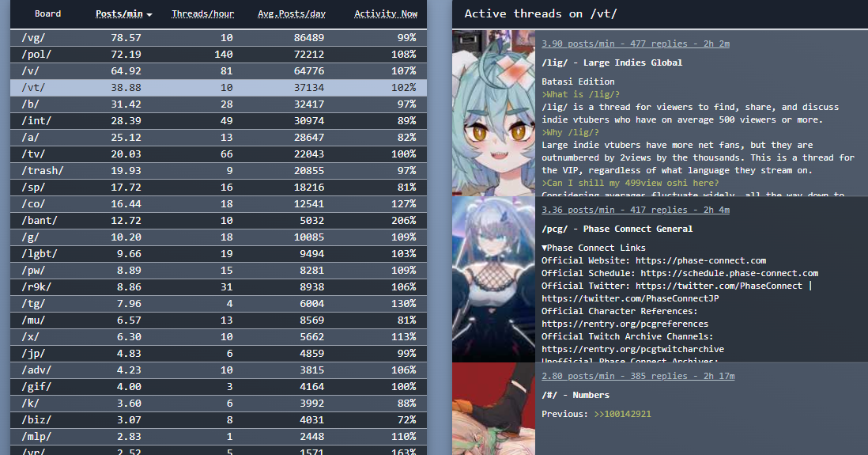Click the Board column header
868x455 pixels.
point(47,14)
